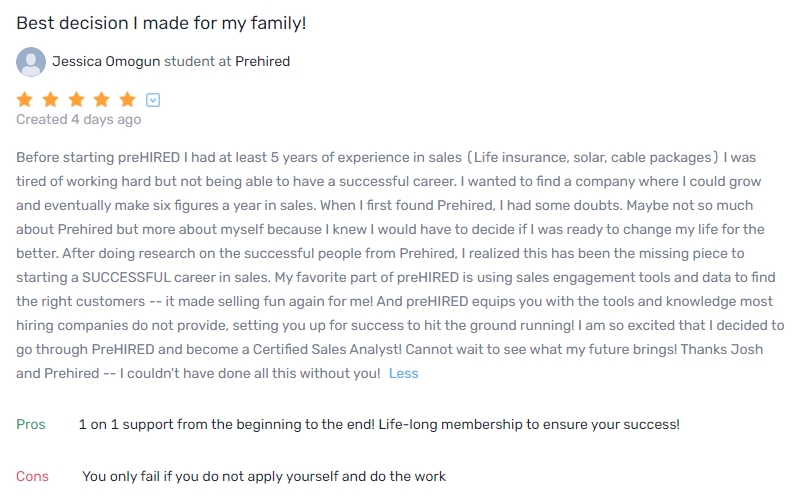802x497 pixels.
Task: Click the "You only fail" cons text
Action: (264, 476)
